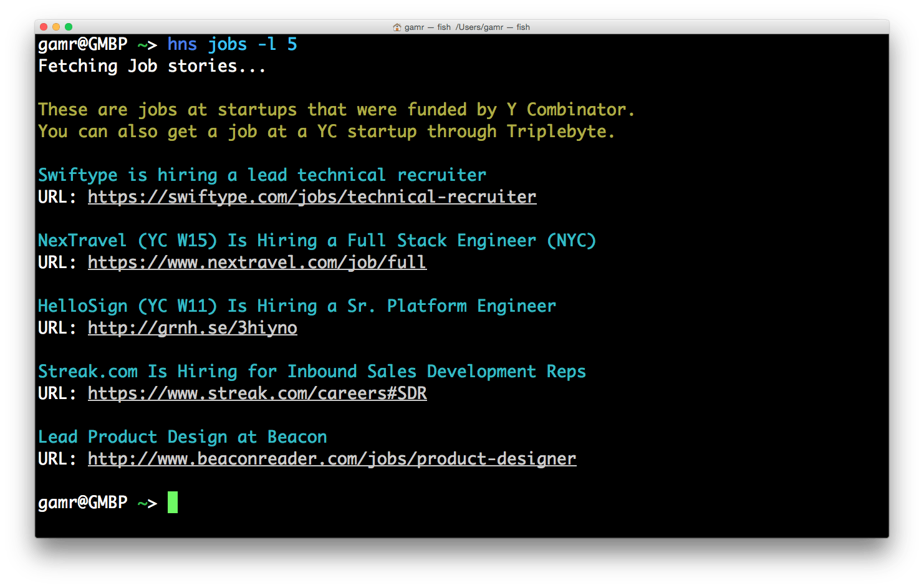The width and height of the screenshot is (924, 588).
Task: Select the 'hns jobs -l 5' command text
Action: pyautogui.click(x=233, y=44)
